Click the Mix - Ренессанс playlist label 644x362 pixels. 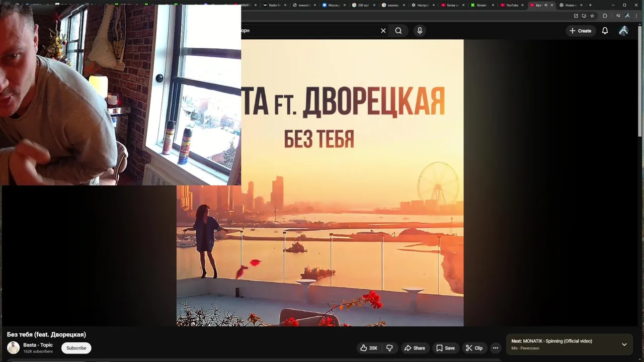coord(525,348)
